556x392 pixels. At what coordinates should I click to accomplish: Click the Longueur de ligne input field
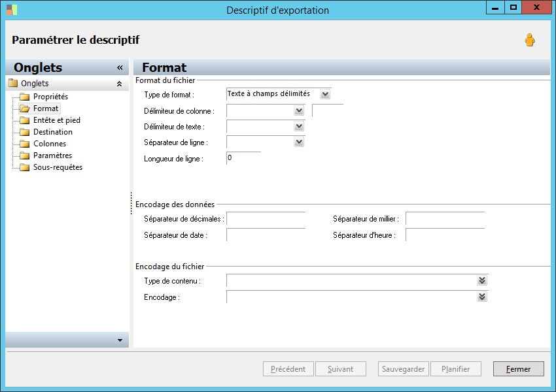(x=243, y=158)
